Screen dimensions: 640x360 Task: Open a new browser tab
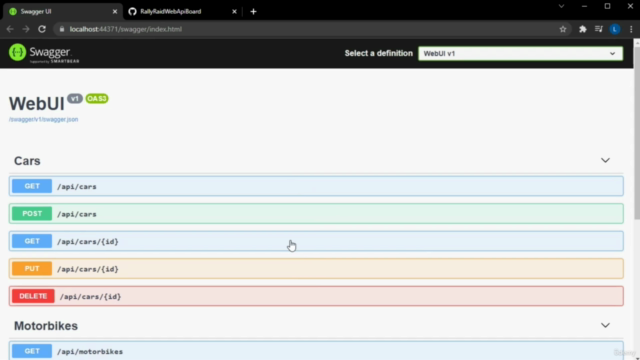pos(253,11)
